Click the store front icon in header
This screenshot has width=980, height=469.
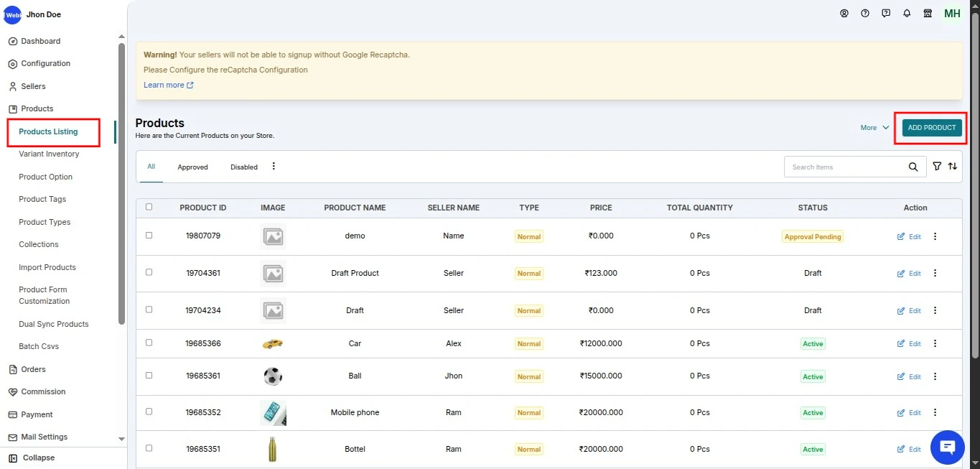(x=928, y=13)
